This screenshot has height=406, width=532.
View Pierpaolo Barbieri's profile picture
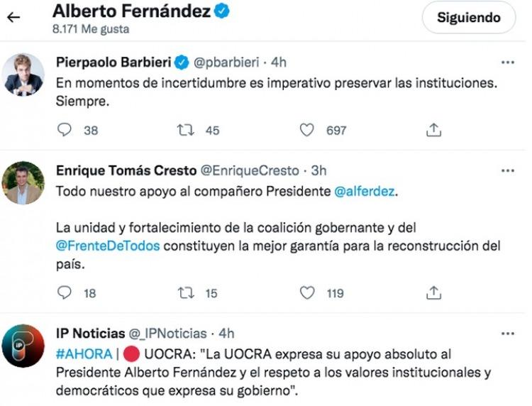(x=23, y=75)
